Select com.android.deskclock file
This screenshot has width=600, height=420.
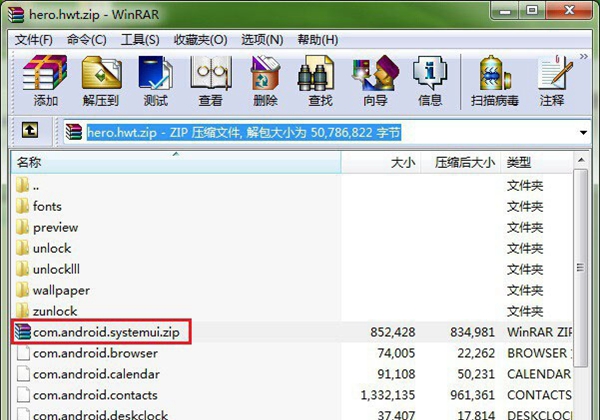pos(292,413)
